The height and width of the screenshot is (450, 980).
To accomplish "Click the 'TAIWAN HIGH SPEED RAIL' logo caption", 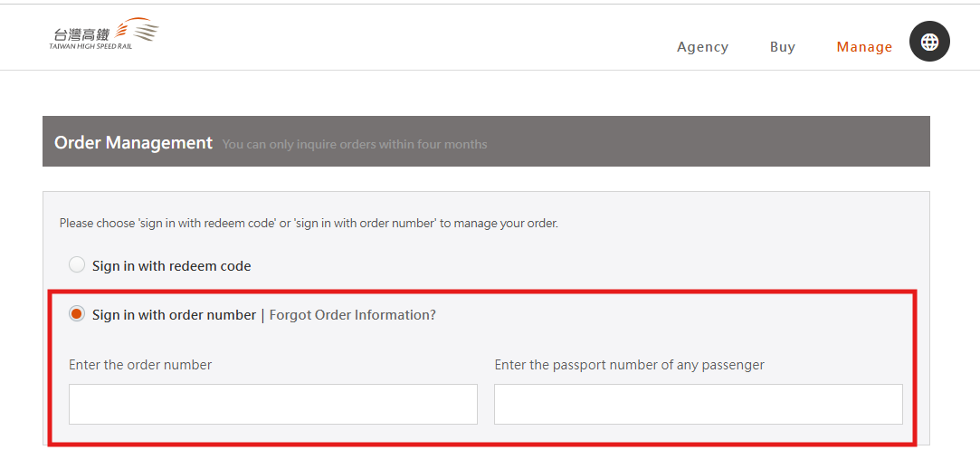I will pos(90,46).
